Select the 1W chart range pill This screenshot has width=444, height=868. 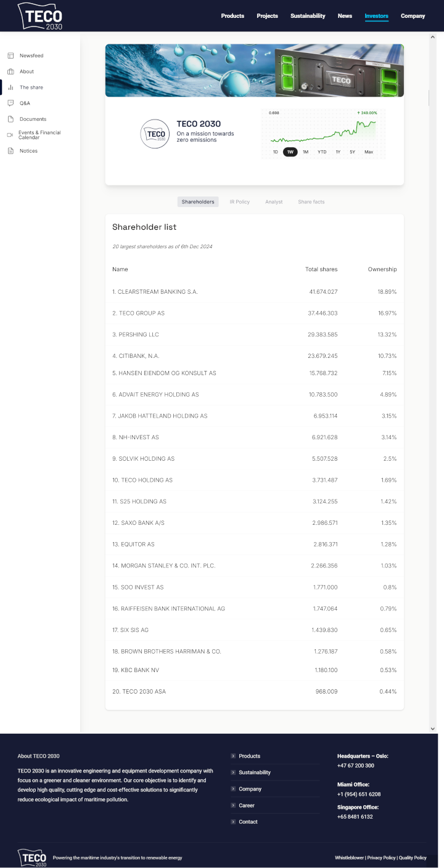[x=290, y=152]
